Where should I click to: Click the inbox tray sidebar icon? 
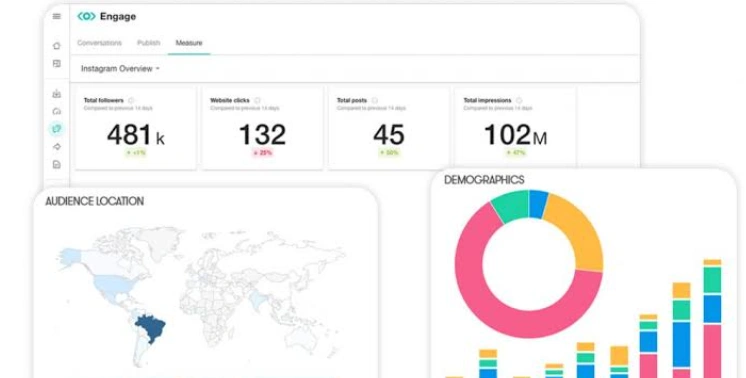click(x=57, y=94)
